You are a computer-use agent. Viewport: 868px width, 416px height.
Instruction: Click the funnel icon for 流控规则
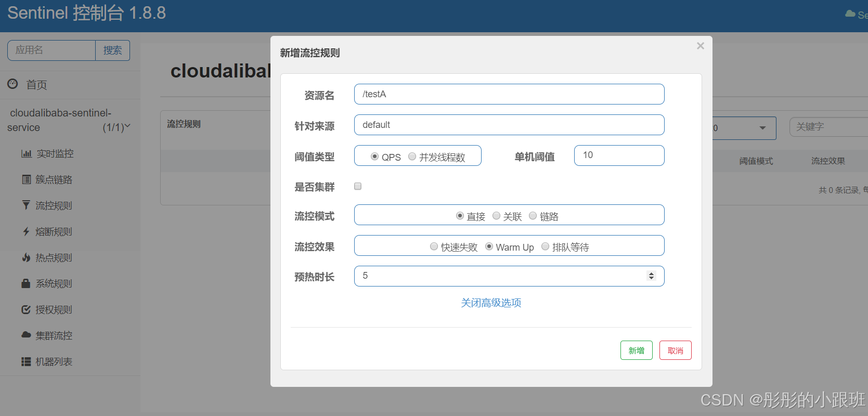26,205
